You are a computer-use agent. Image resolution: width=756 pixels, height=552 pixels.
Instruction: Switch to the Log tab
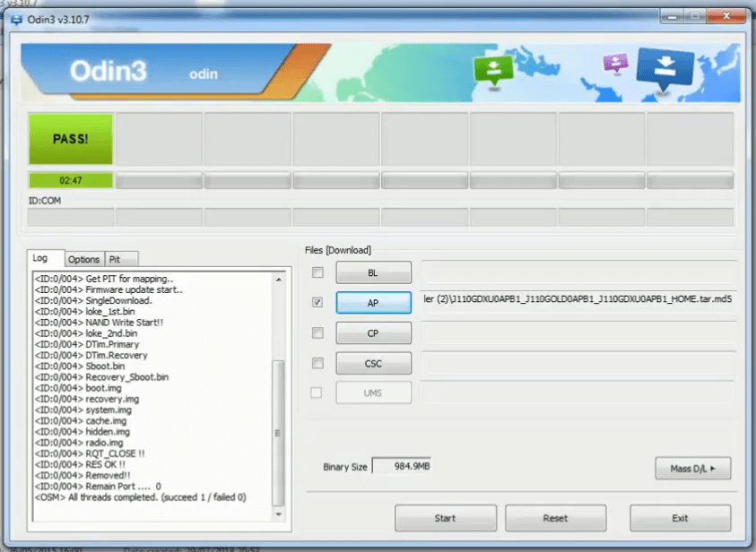[x=46, y=258]
